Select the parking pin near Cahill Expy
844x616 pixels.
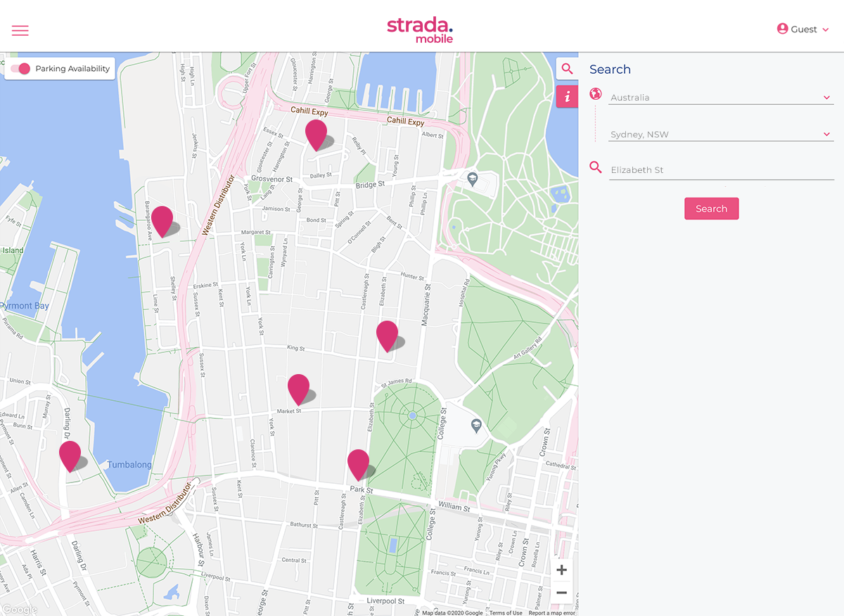pyautogui.click(x=316, y=134)
